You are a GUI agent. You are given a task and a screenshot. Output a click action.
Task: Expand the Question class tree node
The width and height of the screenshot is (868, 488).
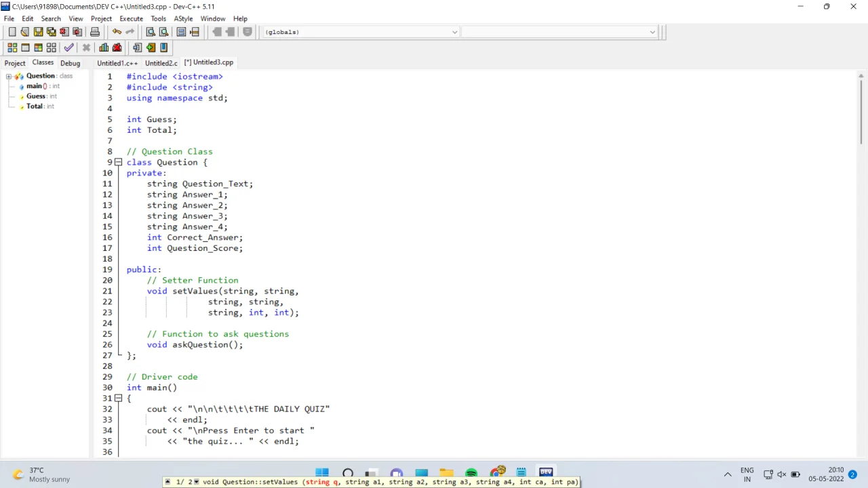(x=9, y=76)
